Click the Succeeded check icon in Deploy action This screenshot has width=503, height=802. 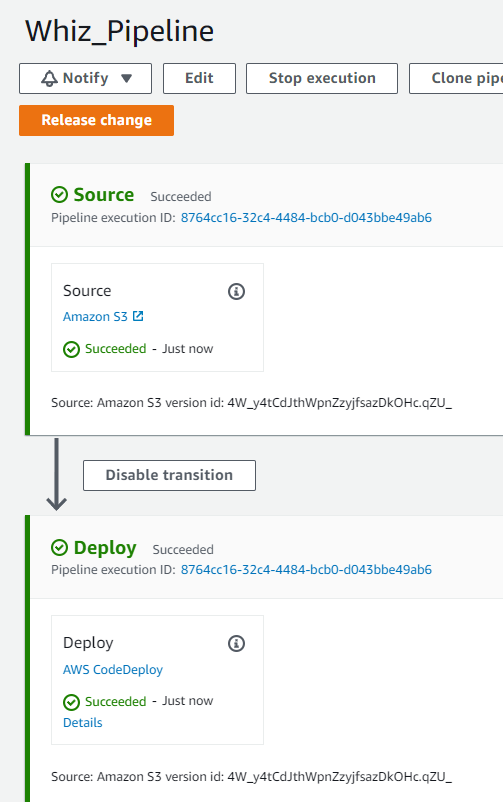[71, 702]
